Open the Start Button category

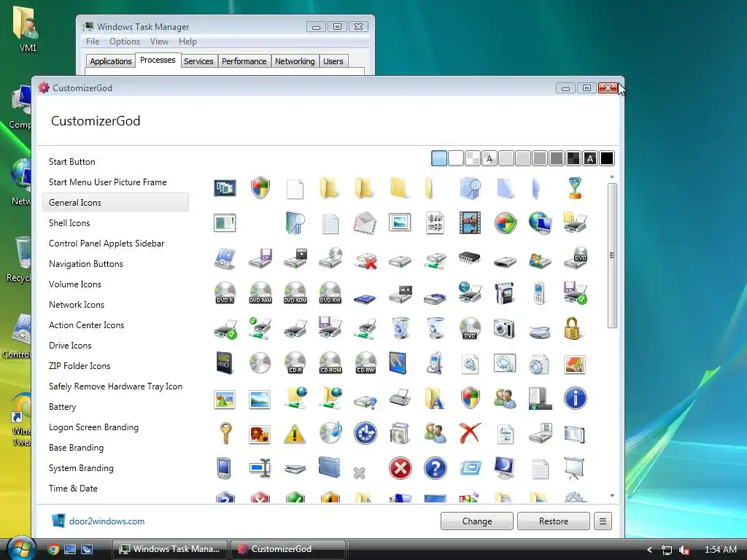click(x=72, y=162)
